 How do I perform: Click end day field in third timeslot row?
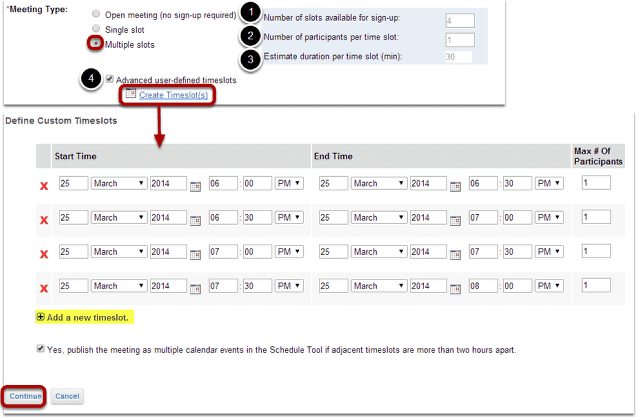(x=333, y=251)
